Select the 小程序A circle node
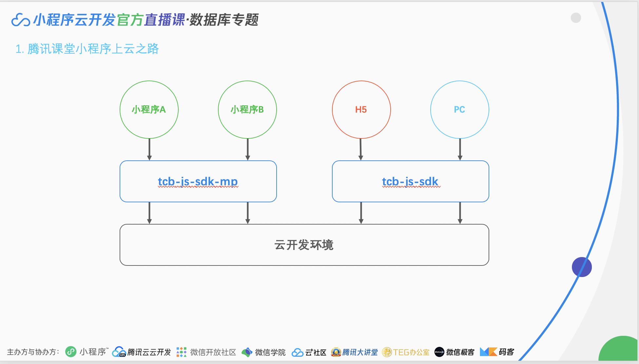 coord(149,110)
